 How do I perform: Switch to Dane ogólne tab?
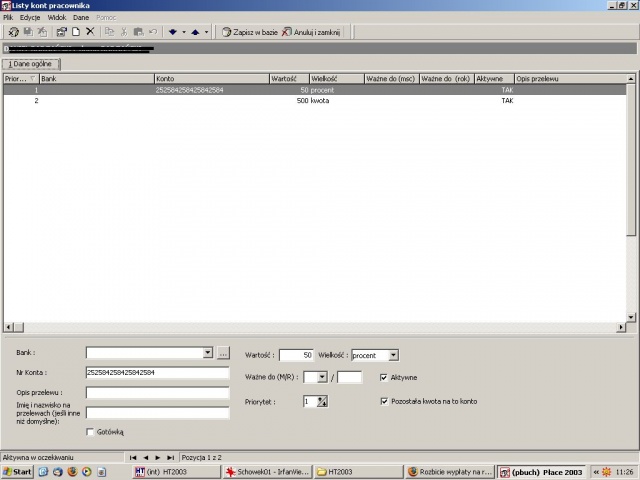tap(31, 64)
